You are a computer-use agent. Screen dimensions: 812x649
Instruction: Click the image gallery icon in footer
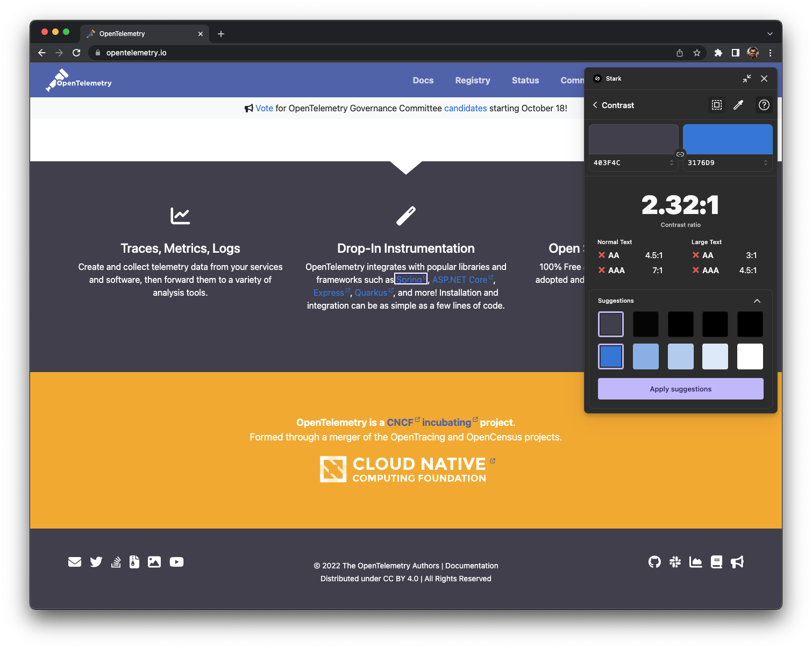pos(154,562)
